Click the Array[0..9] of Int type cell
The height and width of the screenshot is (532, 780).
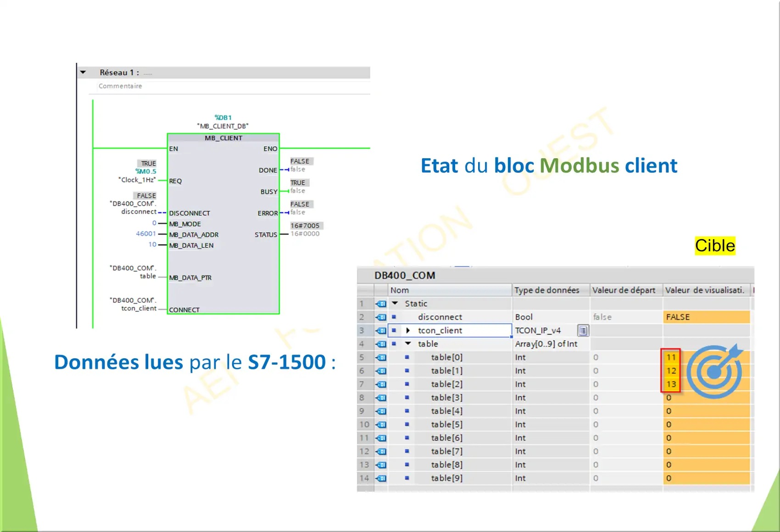point(551,344)
